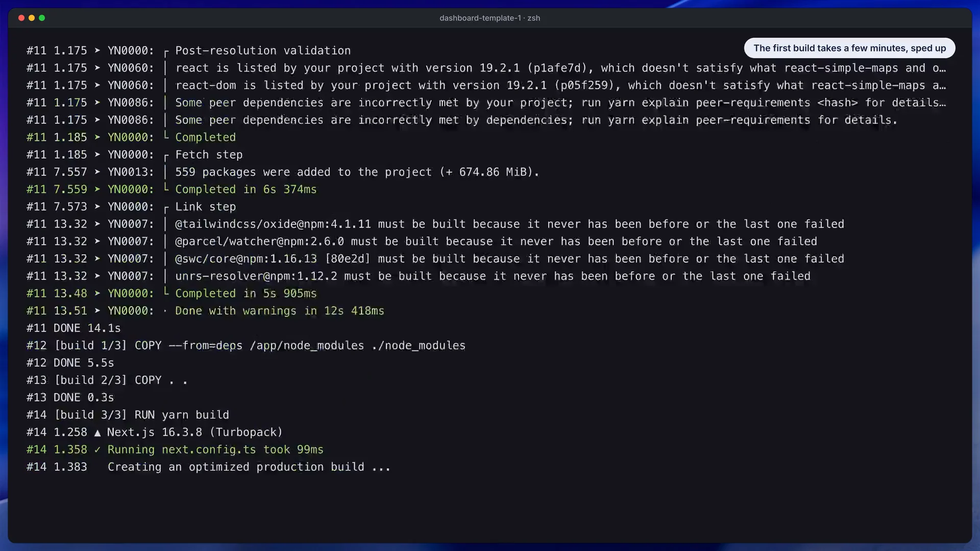Click the 'react-dom is listed by your project' line
Image resolution: width=980 pixels, height=551 pixels.
pos(486,85)
